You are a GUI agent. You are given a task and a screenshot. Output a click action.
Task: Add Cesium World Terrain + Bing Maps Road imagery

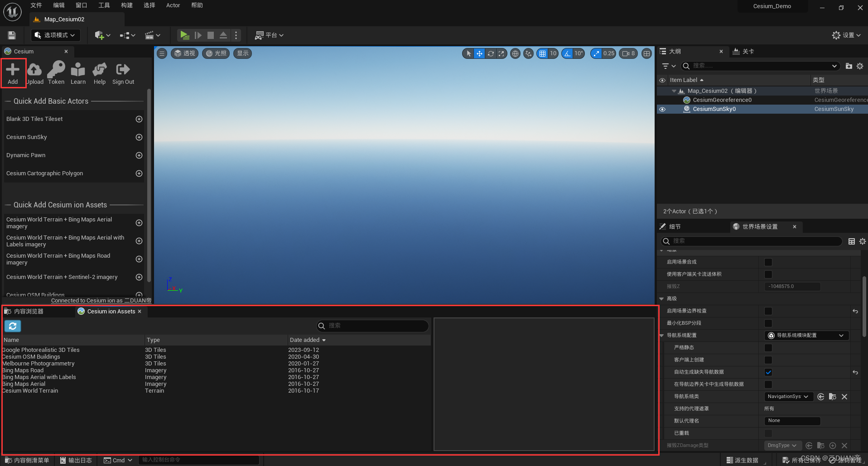(139, 259)
